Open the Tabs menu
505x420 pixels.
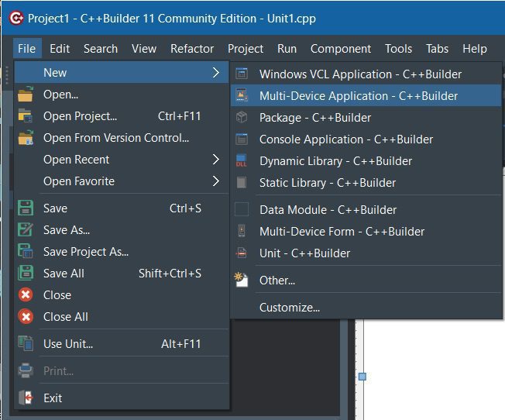pyautogui.click(x=438, y=49)
